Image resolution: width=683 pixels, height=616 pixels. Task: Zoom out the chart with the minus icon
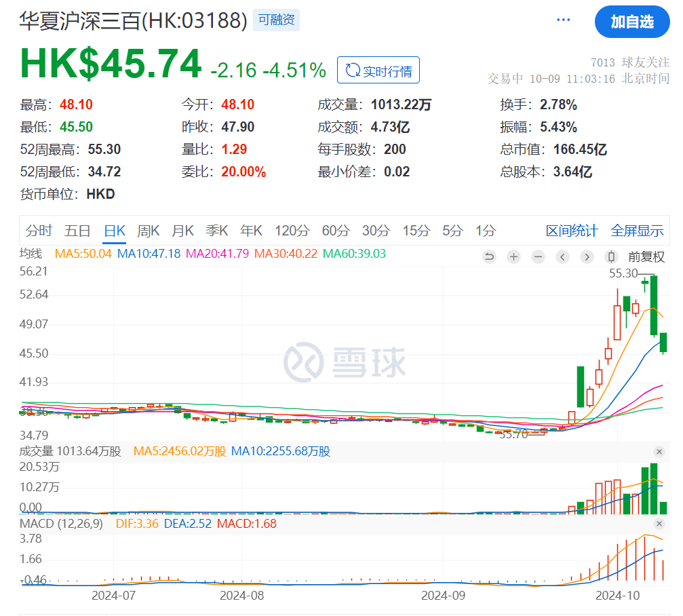pyautogui.click(x=538, y=257)
